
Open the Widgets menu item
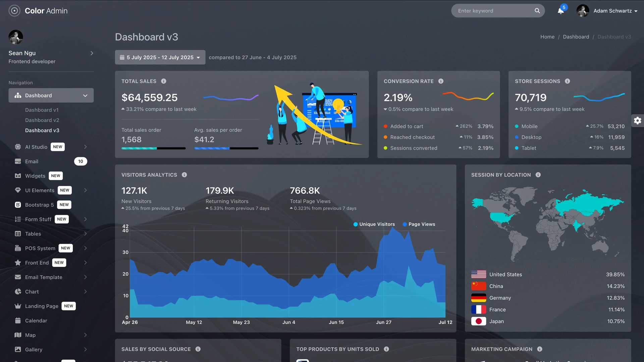point(51,176)
